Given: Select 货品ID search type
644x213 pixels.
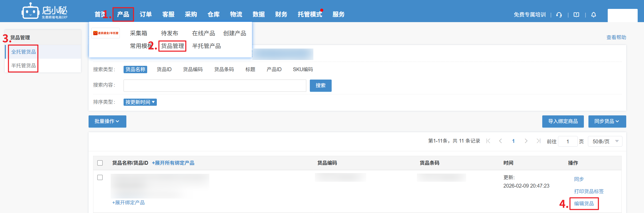Looking at the screenshot, I should pos(164,69).
